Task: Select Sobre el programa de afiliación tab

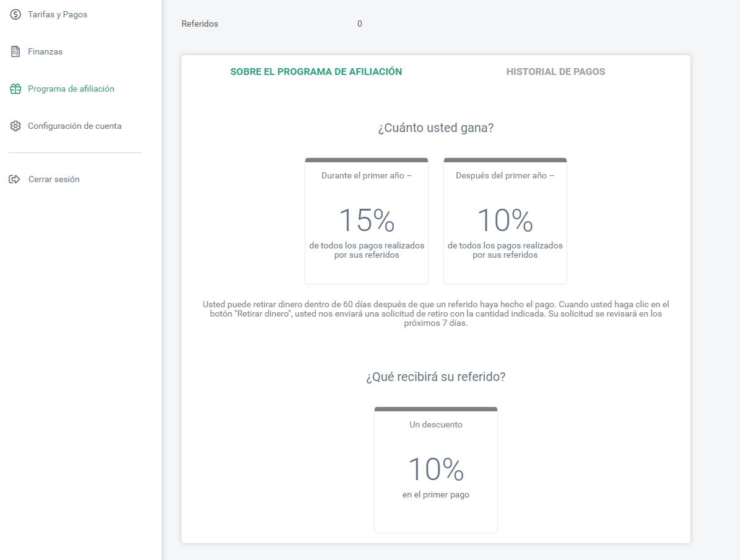Action: (316, 72)
